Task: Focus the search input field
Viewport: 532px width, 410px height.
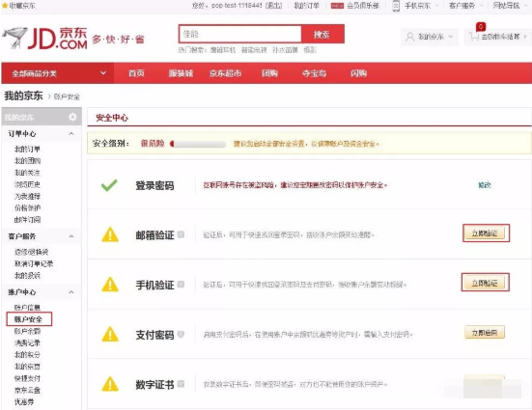Action: coord(240,34)
